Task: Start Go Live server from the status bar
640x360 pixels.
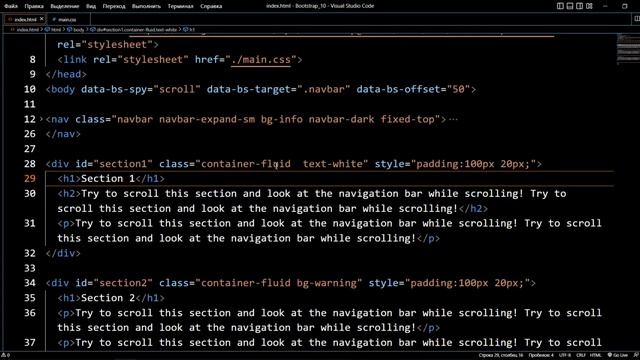Action: 618,355
